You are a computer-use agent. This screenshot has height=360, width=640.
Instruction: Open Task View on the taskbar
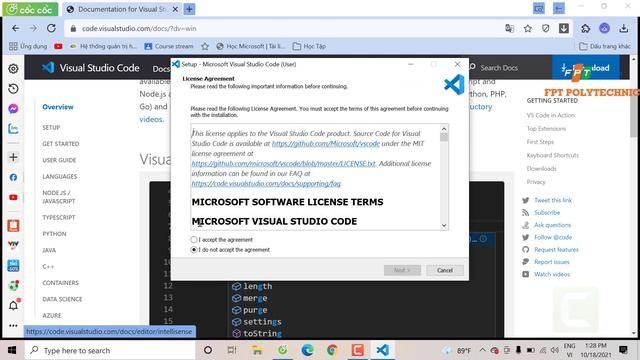tap(232, 350)
